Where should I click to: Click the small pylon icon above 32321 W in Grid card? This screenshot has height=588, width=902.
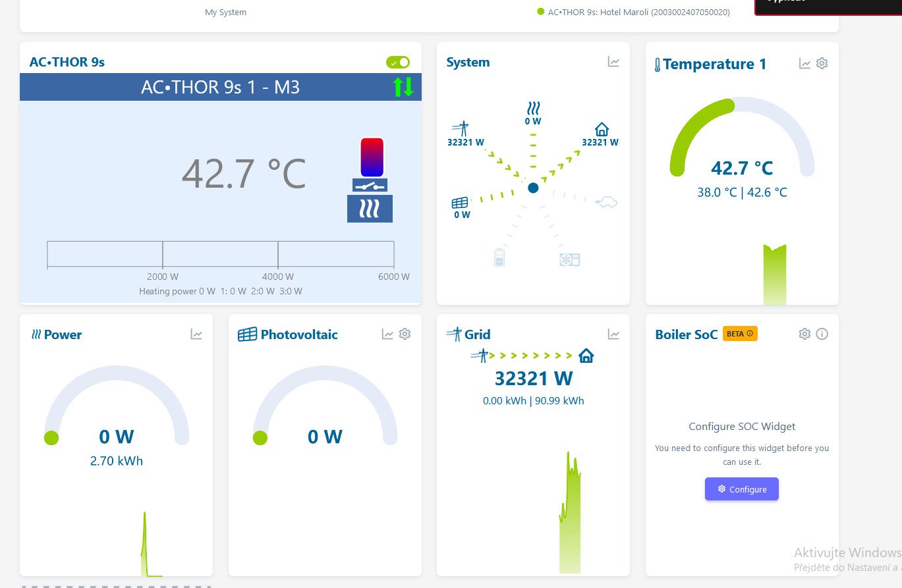pos(479,356)
